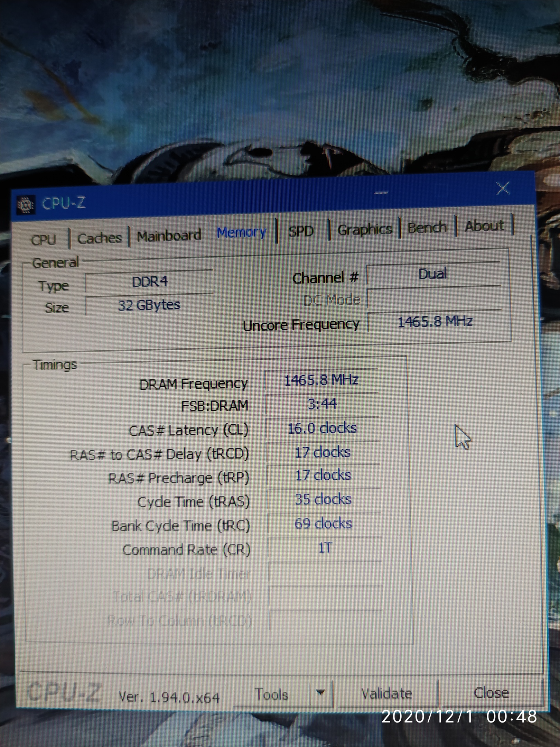Click the Uncore Frequency label
Image resolution: width=560 pixels, height=747 pixels.
pyautogui.click(x=301, y=325)
